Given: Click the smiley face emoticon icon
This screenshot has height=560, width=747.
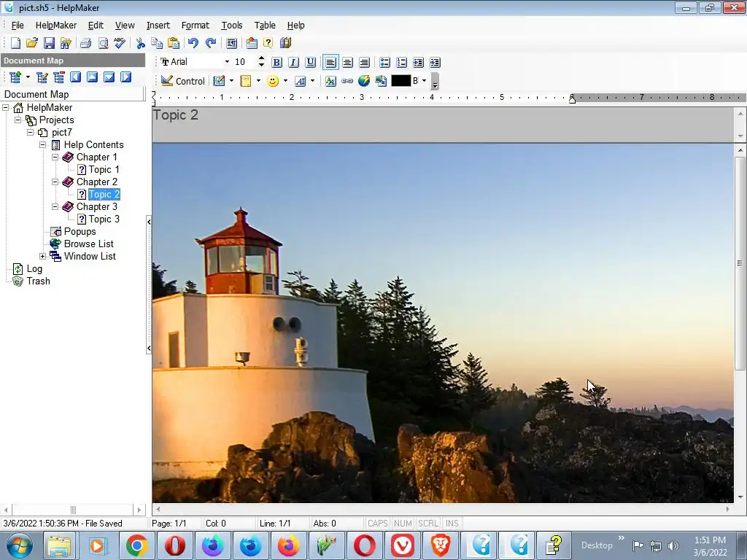Looking at the screenshot, I should click(273, 81).
